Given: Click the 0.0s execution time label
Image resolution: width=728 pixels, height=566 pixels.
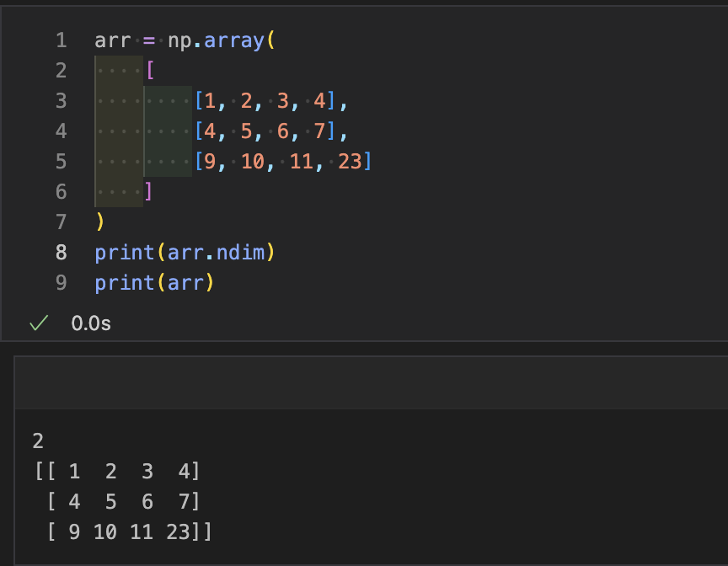Looking at the screenshot, I should 91,323.
